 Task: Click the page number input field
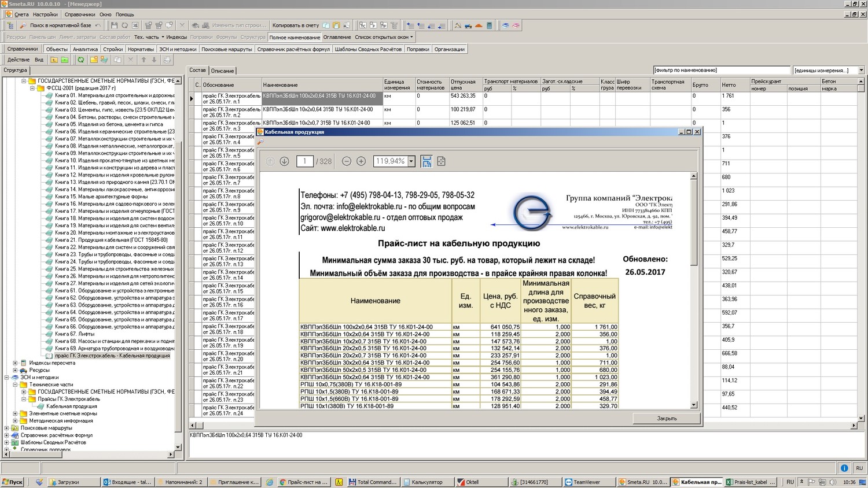click(304, 161)
